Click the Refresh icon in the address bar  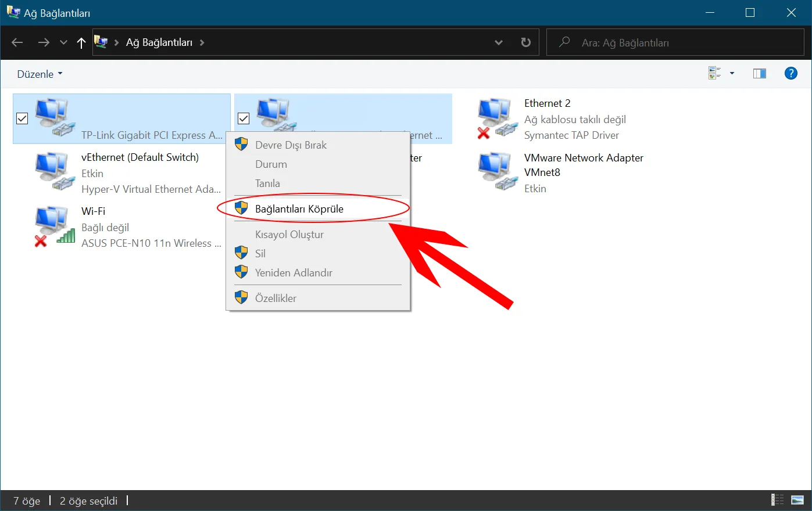[525, 42]
